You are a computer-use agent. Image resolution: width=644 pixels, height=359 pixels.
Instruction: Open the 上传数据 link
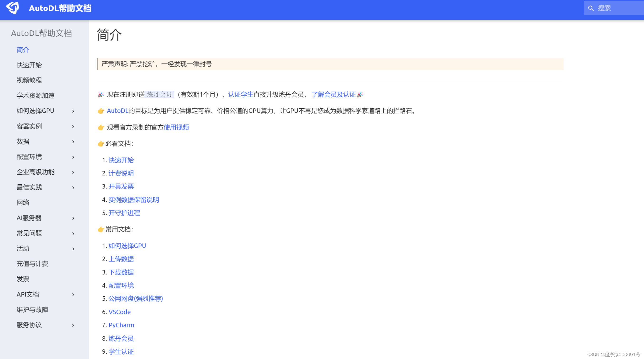(x=121, y=259)
